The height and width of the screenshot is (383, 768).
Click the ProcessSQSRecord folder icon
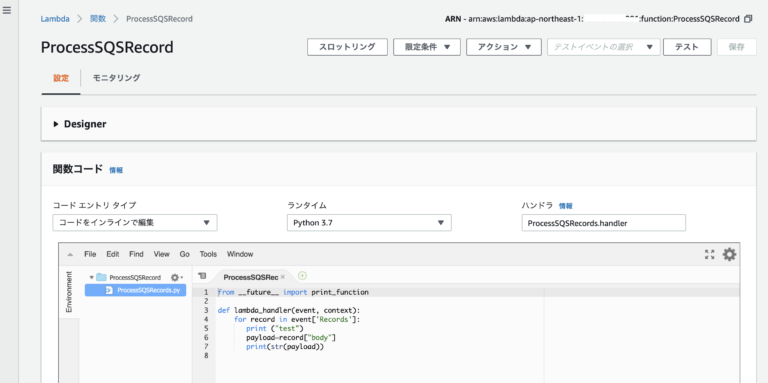point(101,277)
